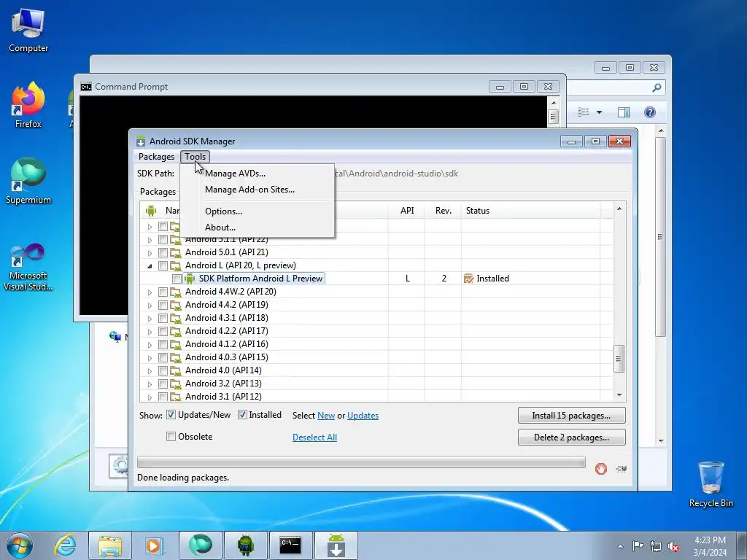Tick the Android L (API 20, L preview) checkbox
The image size is (747, 560).
163,265
